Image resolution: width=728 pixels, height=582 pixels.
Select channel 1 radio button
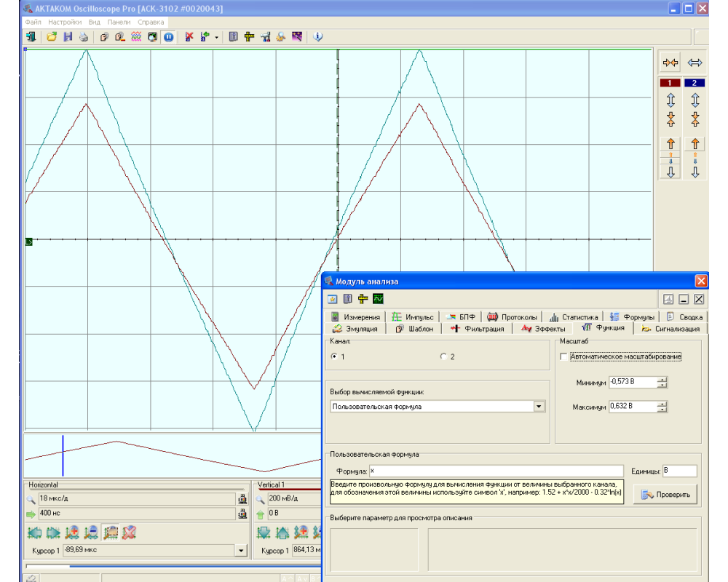click(x=334, y=356)
